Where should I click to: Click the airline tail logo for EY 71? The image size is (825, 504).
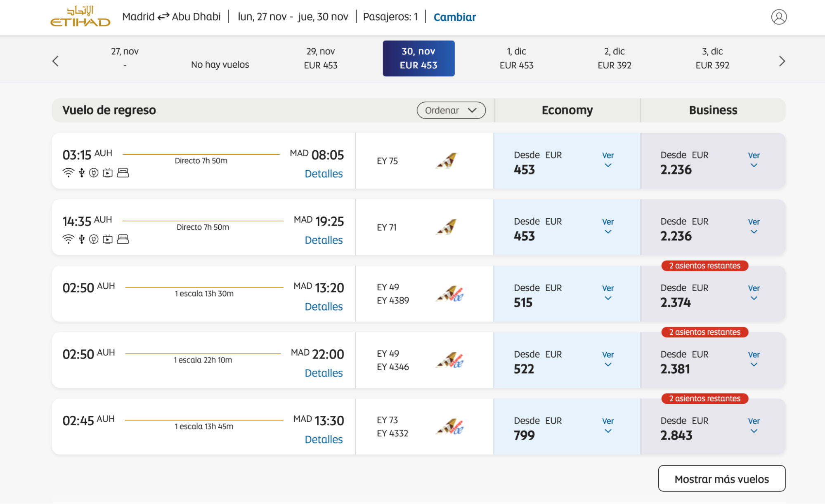[446, 227]
